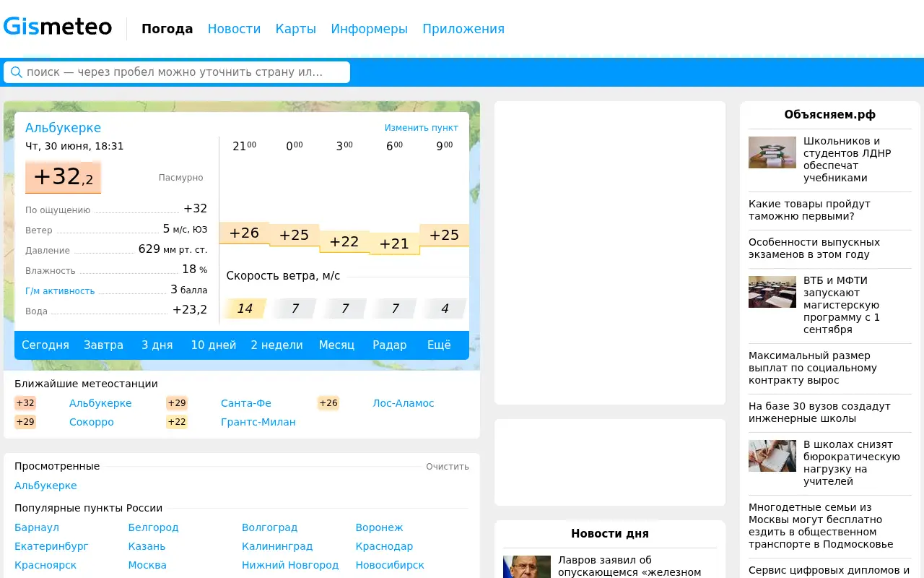
Task: Switch to the 2 недели tab
Action: coord(276,345)
